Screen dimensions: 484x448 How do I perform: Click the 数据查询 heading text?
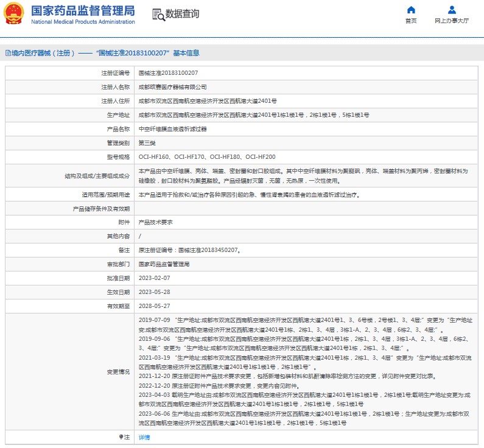point(183,14)
